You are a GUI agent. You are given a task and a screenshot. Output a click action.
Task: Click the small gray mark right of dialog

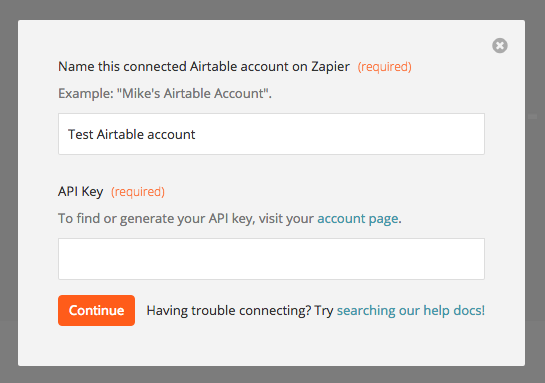pyautogui.click(x=532, y=116)
